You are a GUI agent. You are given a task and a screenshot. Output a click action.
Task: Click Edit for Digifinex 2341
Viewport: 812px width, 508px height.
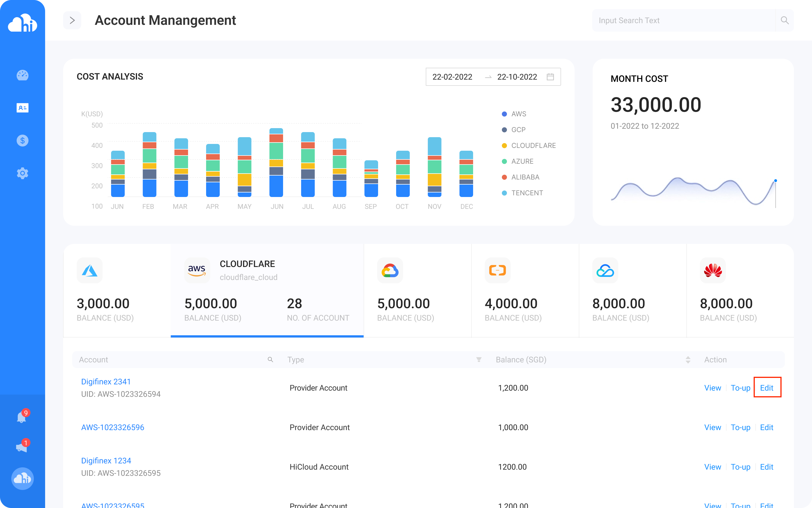[766, 388]
